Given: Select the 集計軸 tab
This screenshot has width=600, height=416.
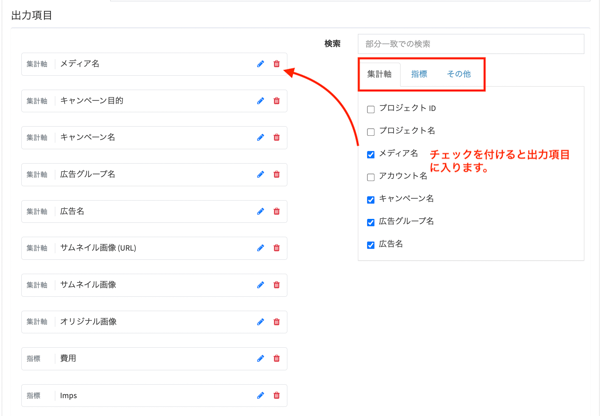Looking at the screenshot, I should coord(379,74).
